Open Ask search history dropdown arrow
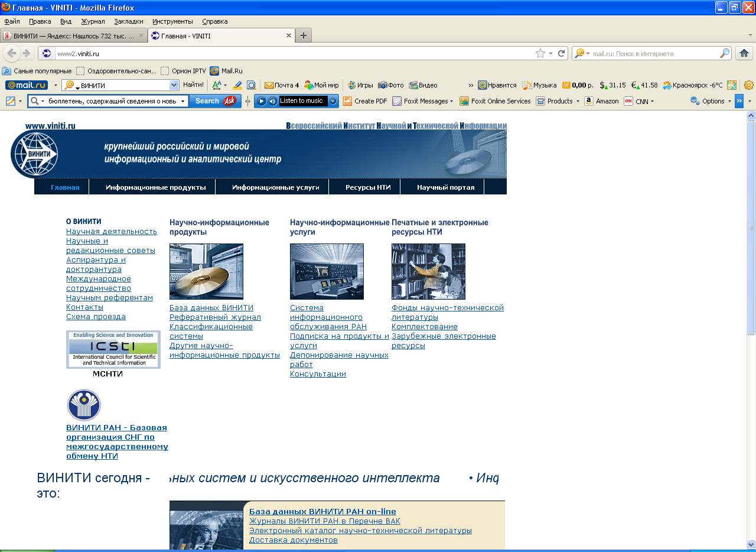Viewport: 756px width, 552px height. [x=183, y=101]
